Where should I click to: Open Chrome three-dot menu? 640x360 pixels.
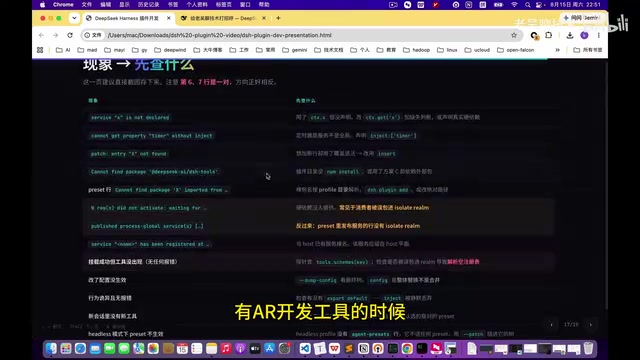(598, 35)
